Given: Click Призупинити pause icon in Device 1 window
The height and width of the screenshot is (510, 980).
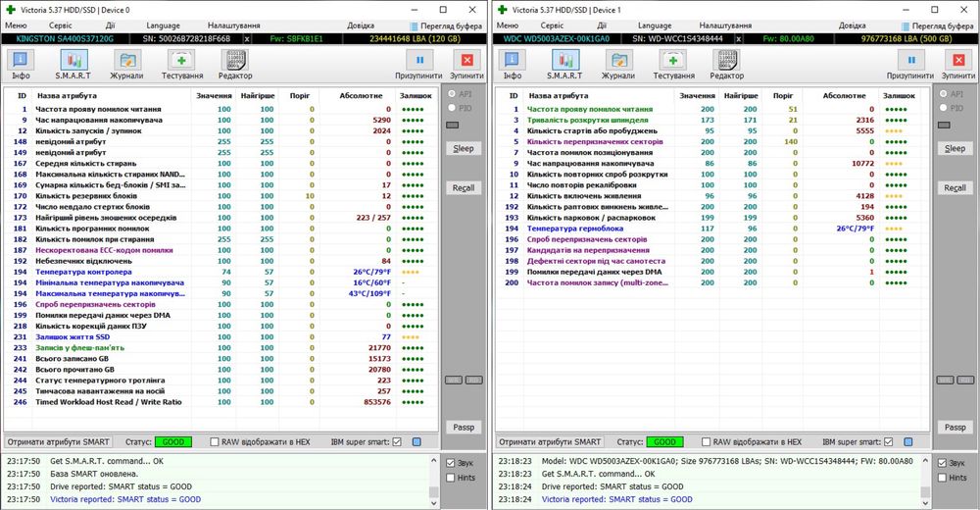Looking at the screenshot, I should (x=910, y=60).
